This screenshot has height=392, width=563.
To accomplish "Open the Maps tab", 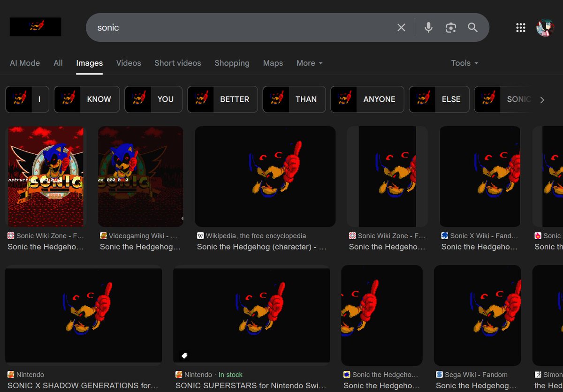I will [x=273, y=63].
